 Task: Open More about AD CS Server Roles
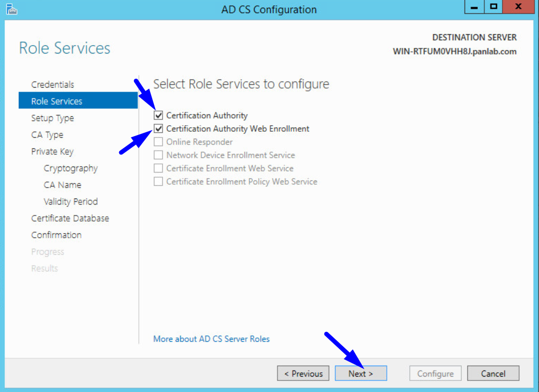[211, 339]
